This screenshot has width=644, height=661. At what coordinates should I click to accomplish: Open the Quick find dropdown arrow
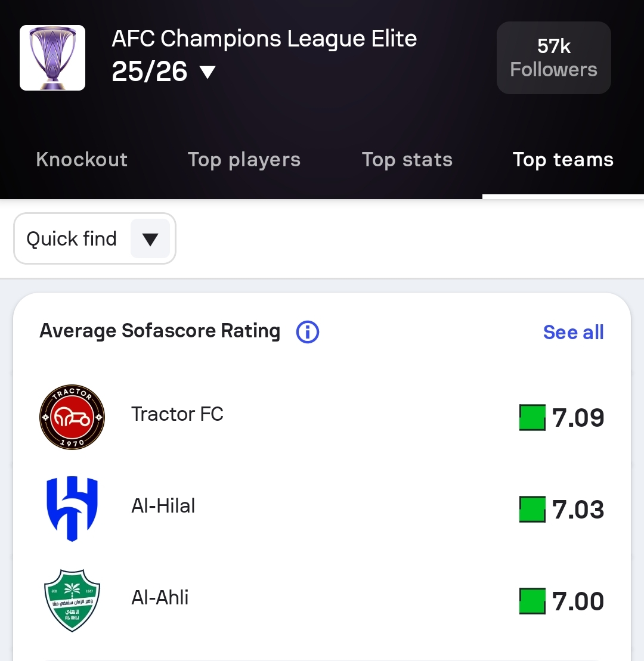(x=150, y=239)
